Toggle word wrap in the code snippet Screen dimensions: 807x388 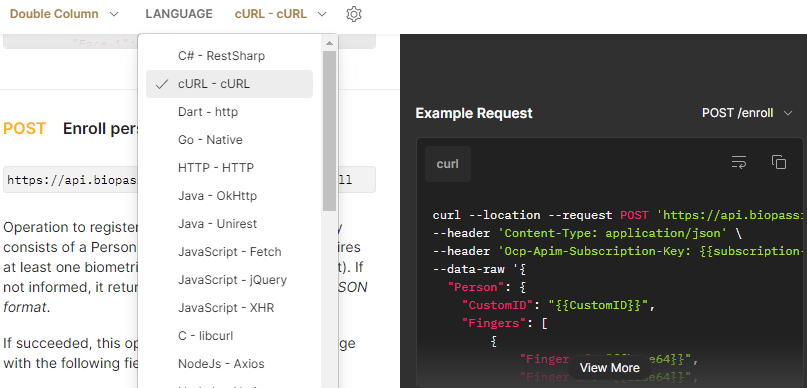739,162
